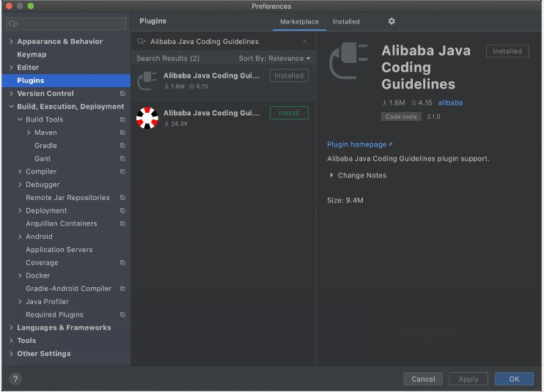Switch to the Installed tab
This screenshot has width=544, height=392.
(x=346, y=22)
